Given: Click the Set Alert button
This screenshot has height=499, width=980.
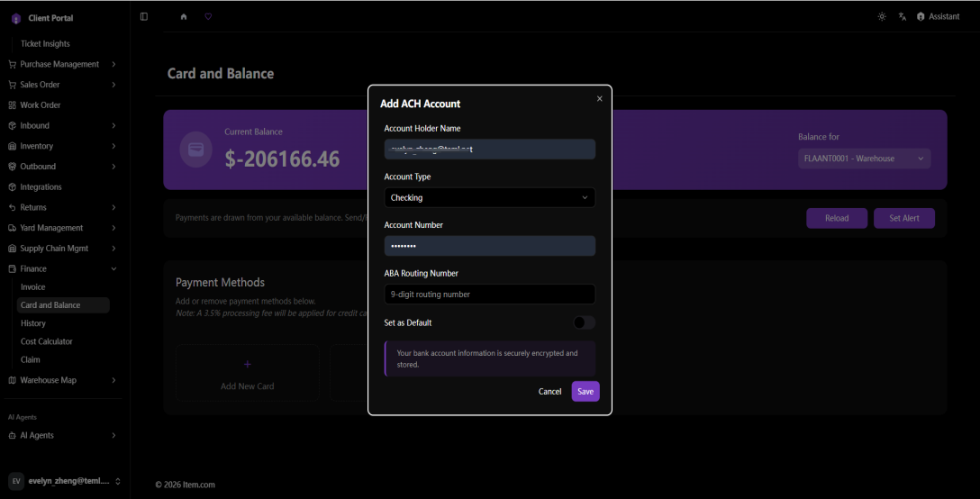Looking at the screenshot, I should tap(904, 218).
